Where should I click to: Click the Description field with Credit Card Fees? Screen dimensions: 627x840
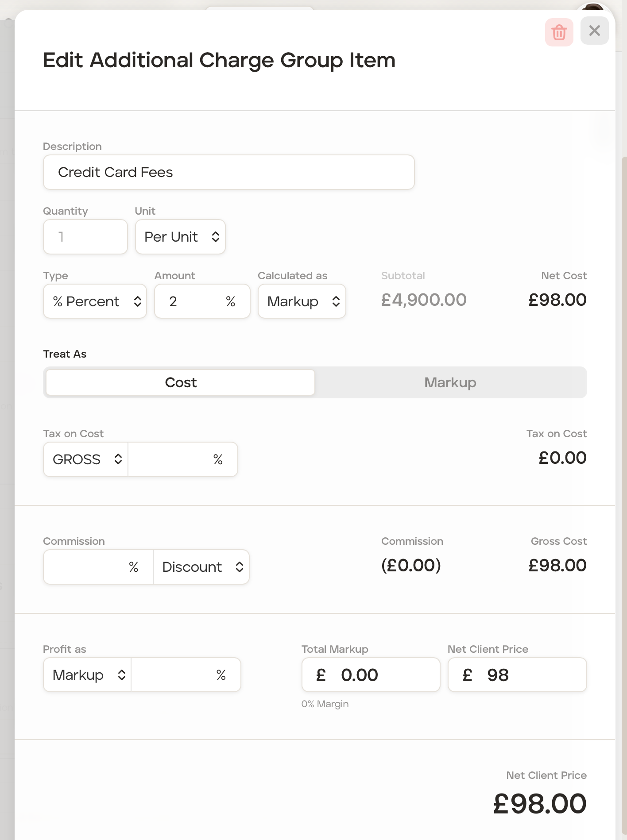pos(228,172)
